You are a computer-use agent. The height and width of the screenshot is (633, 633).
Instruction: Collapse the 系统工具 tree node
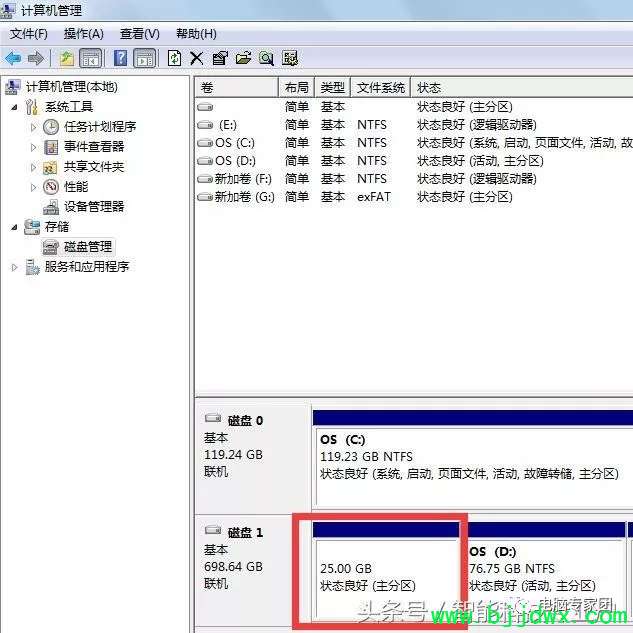[14, 107]
